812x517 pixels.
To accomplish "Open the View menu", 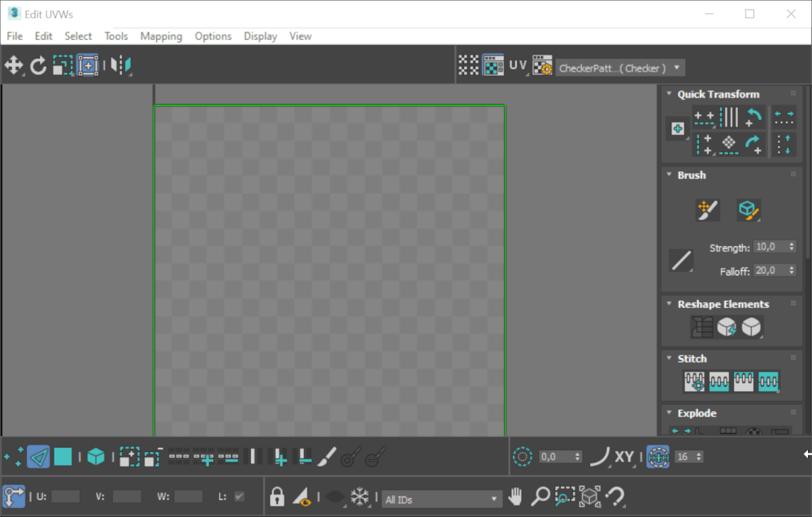I will pos(301,37).
